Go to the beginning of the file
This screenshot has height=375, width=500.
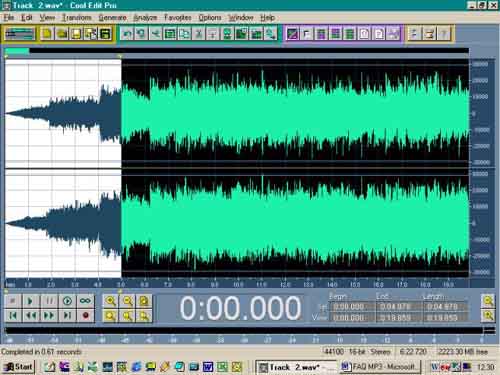(13, 315)
